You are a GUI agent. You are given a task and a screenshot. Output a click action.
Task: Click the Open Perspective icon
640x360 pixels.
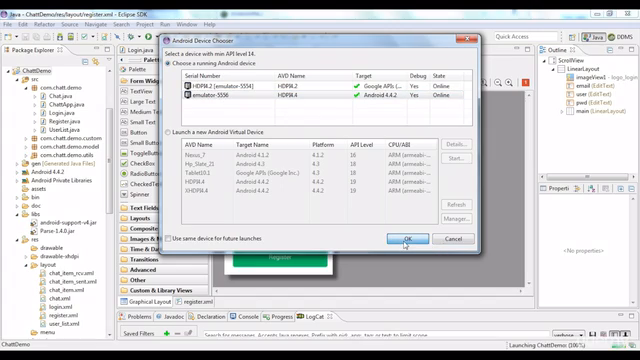pos(572,37)
